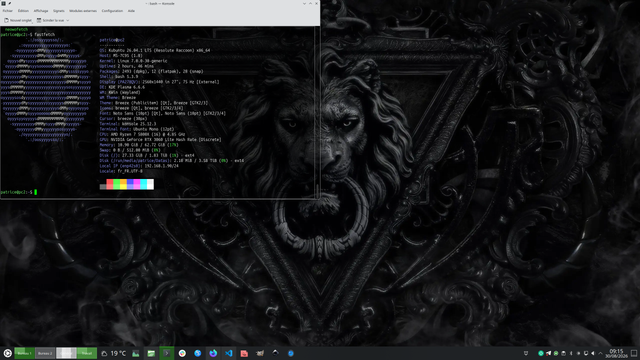Launch Firefox from the taskbar
The height and width of the screenshot is (360, 640).
point(213,353)
